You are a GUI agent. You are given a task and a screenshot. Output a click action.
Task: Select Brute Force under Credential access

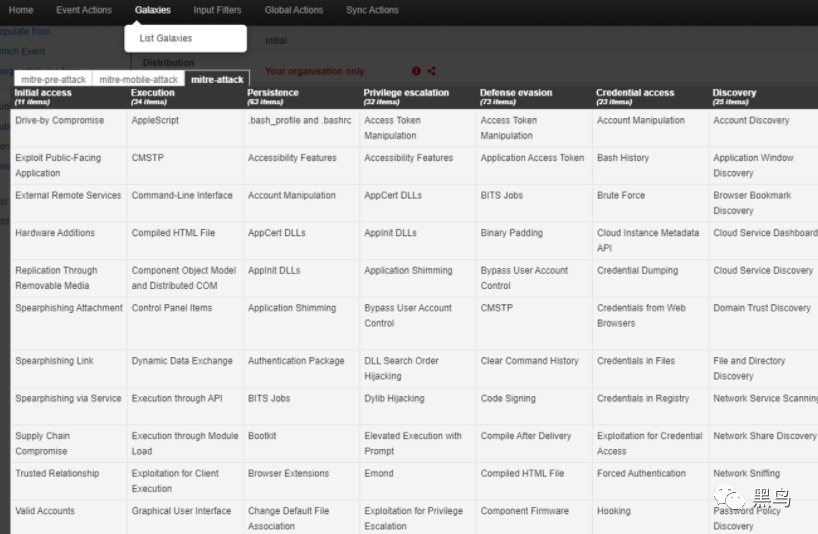pyautogui.click(x=621, y=196)
